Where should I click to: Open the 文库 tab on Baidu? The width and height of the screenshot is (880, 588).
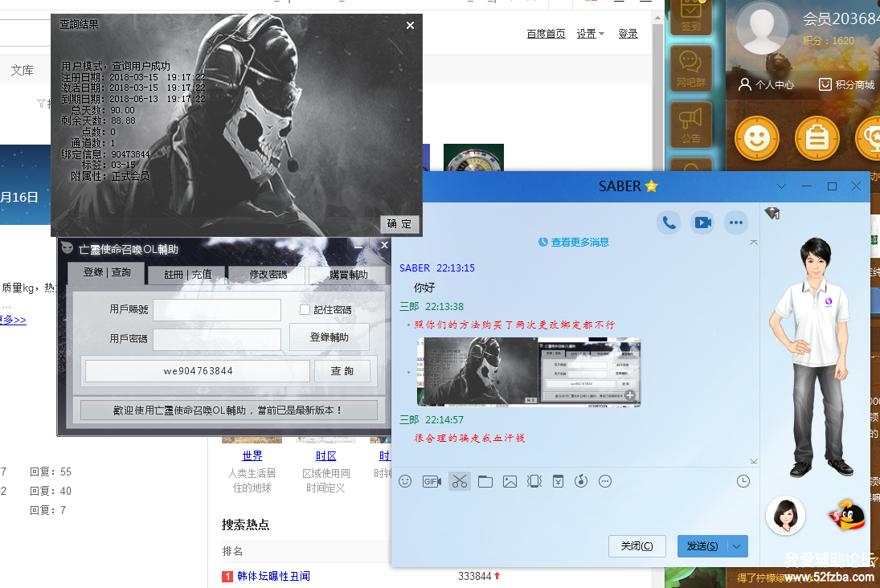coord(22,71)
